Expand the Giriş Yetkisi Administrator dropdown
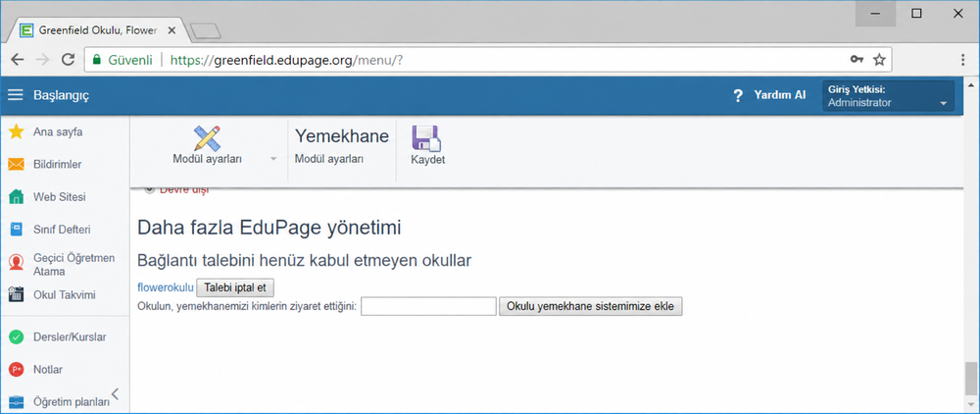This screenshot has height=414, width=980. [x=888, y=96]
